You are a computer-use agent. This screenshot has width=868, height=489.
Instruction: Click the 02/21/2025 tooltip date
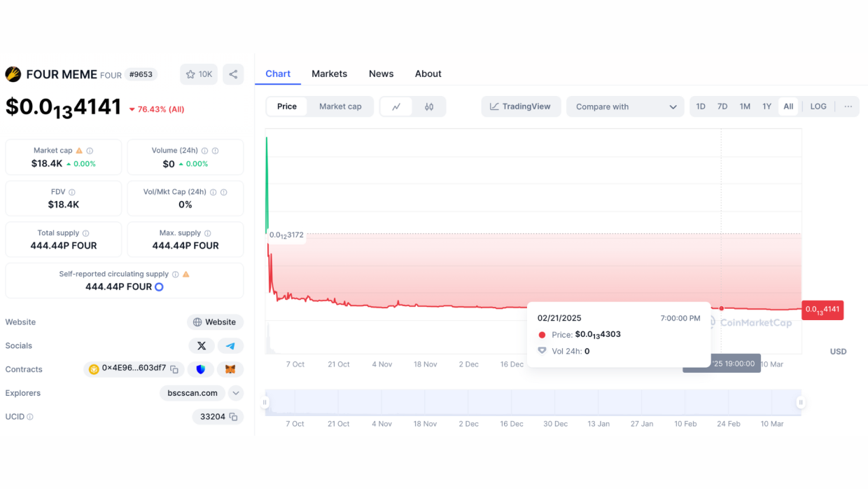(559, 318)
